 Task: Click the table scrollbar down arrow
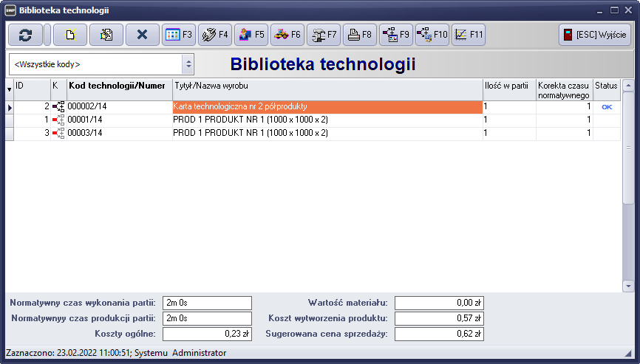[628, 285]
